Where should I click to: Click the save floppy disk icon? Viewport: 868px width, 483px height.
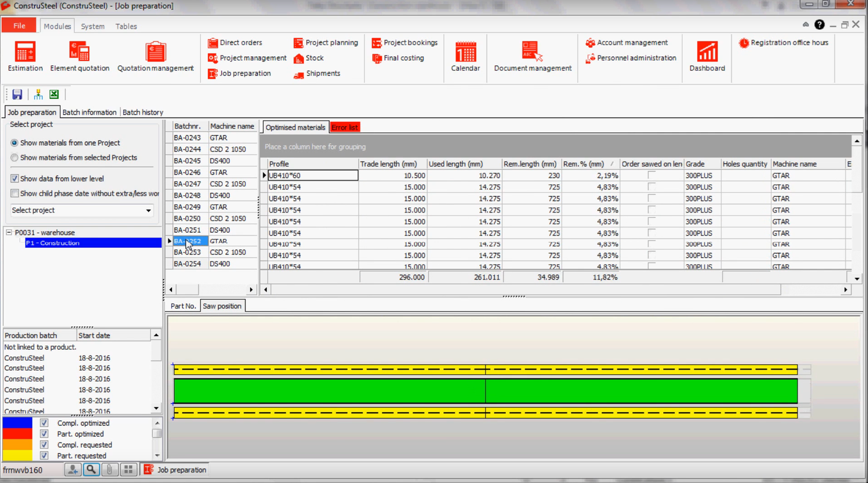point(17,94)
